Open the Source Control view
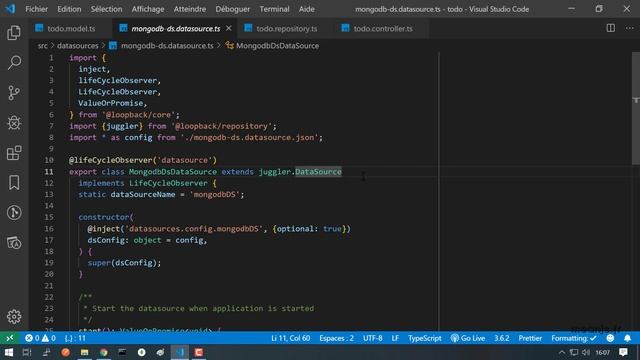640x360 pixels. point(14,93)
